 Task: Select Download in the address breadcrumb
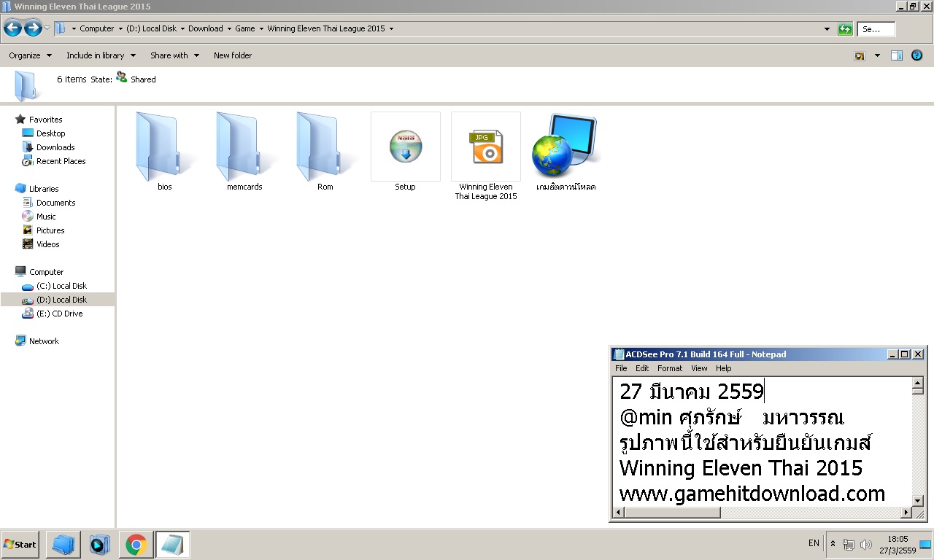pos(206,29)
